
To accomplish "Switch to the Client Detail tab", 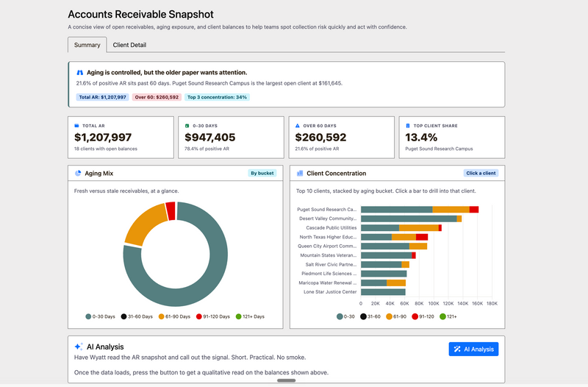I will tap(129, 45).
